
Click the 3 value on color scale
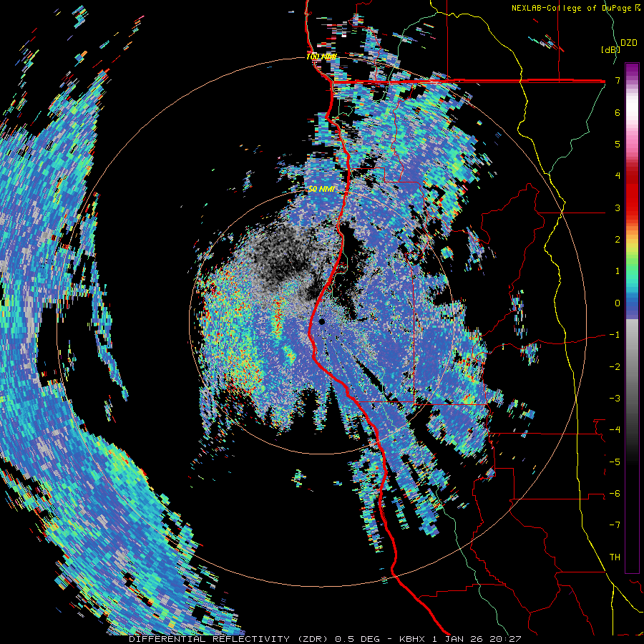[x=618, y=208]
